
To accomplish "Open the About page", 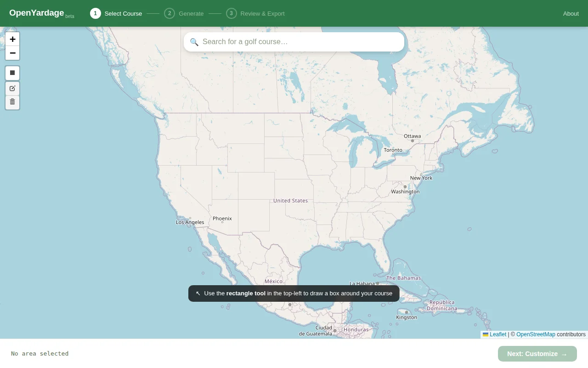I will 571,13.
